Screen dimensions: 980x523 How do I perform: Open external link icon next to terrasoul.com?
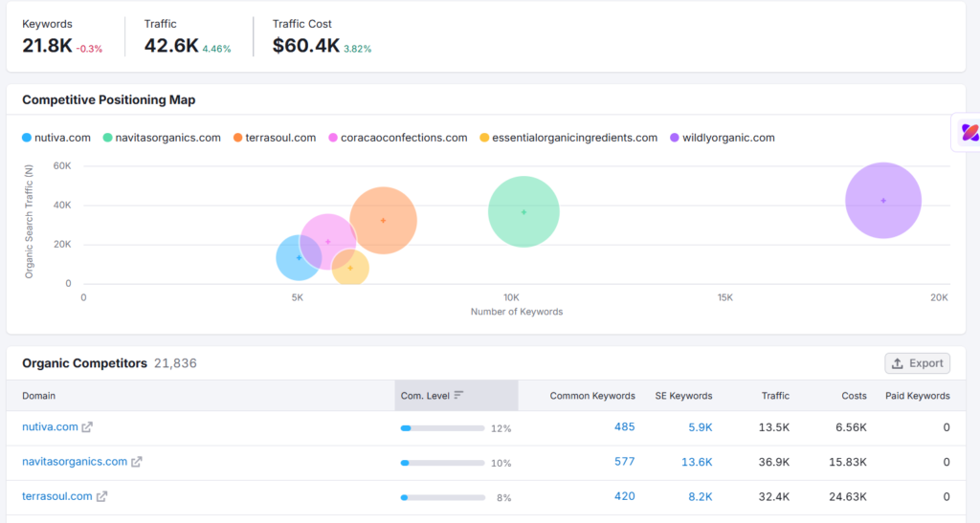[101, 496]
